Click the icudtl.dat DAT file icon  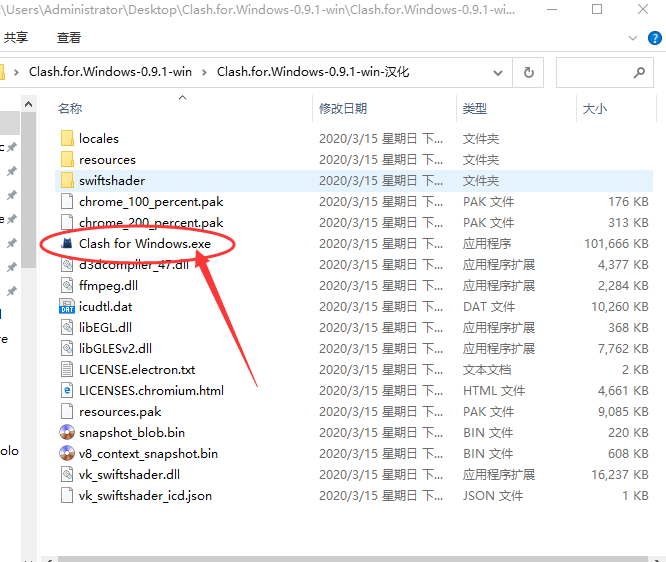coord(67,306)
